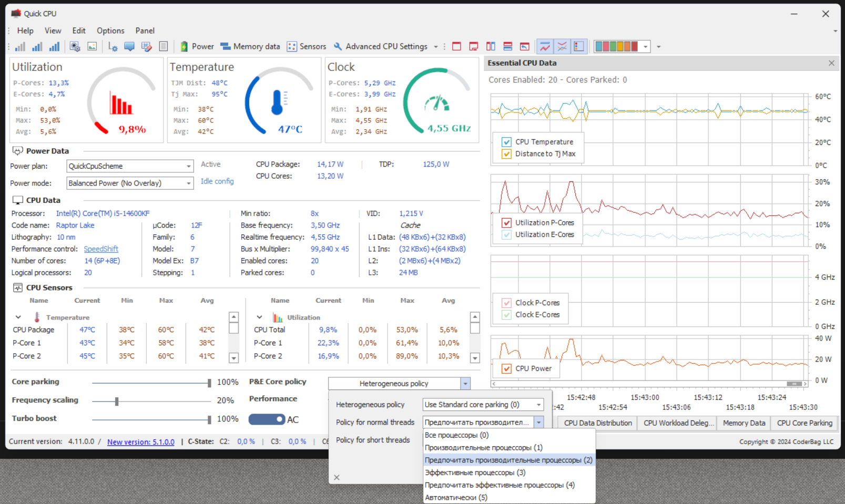Click the Turbo boost slider handle
This screenshot has width=845, height=504.
[209, 419]
